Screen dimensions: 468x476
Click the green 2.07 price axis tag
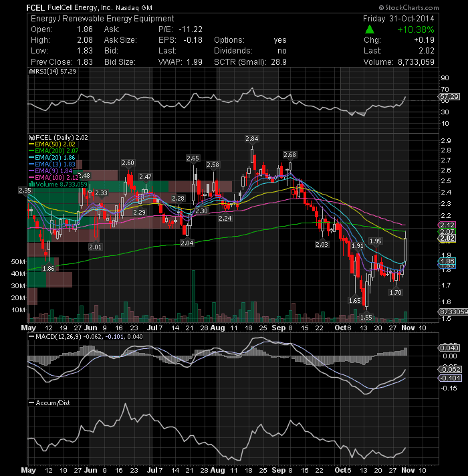447,232
